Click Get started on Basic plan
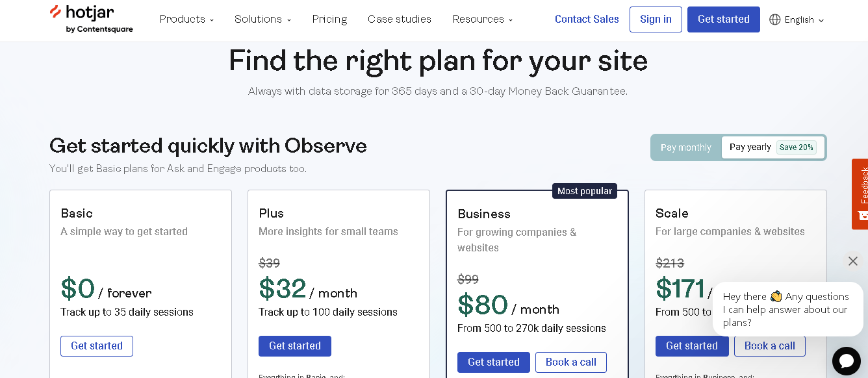The height and width of the screenshot is (378, 868). (97, 346)
